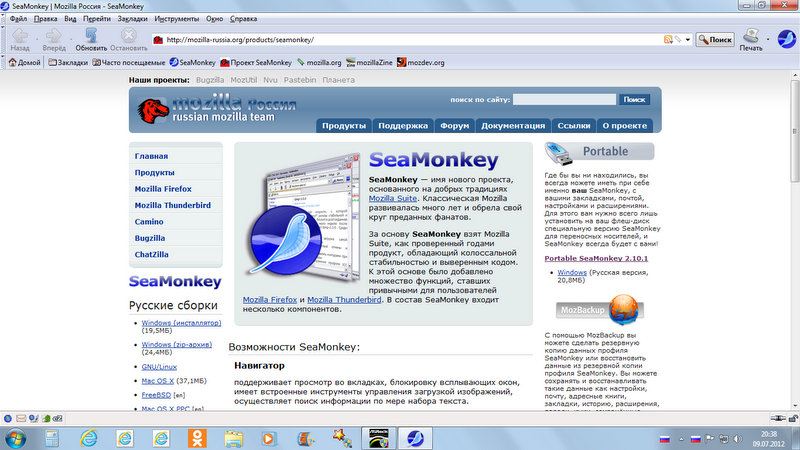This screenshot has height=450, width=800.
Task: Open Windows Media Player from taskbar
Action: (269, 438)
